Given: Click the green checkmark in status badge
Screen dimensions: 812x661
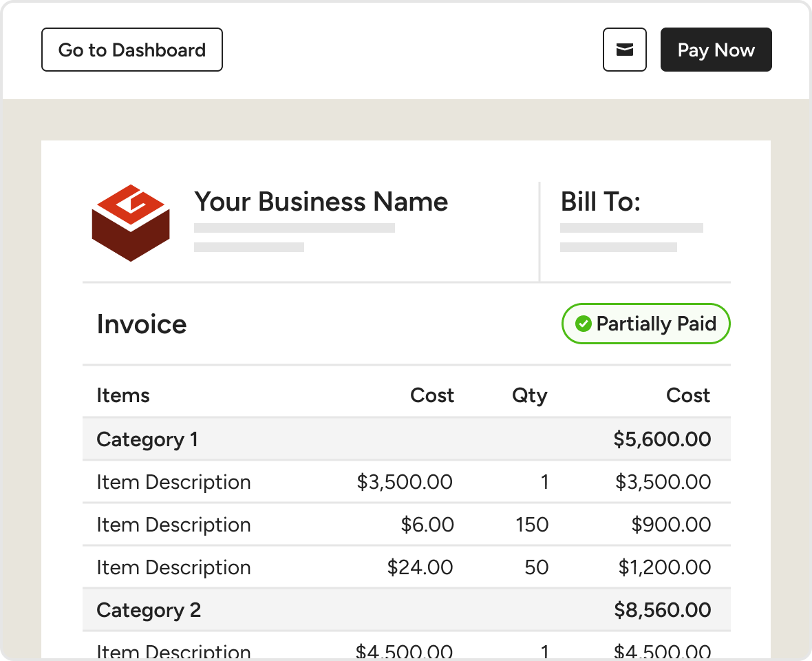Looking at the screenshot, I should click(x=584, y=324).
